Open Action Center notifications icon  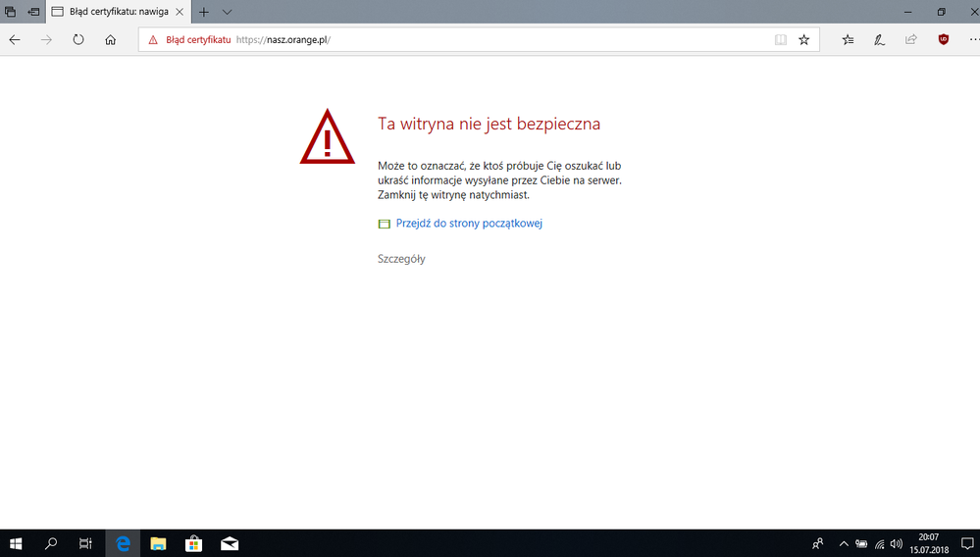point(967,543)
